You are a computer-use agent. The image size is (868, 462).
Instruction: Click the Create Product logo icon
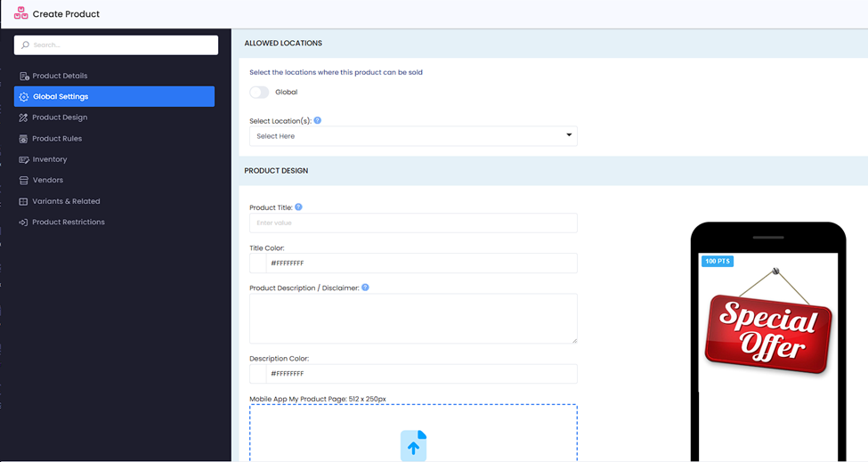tap(21, 13)
